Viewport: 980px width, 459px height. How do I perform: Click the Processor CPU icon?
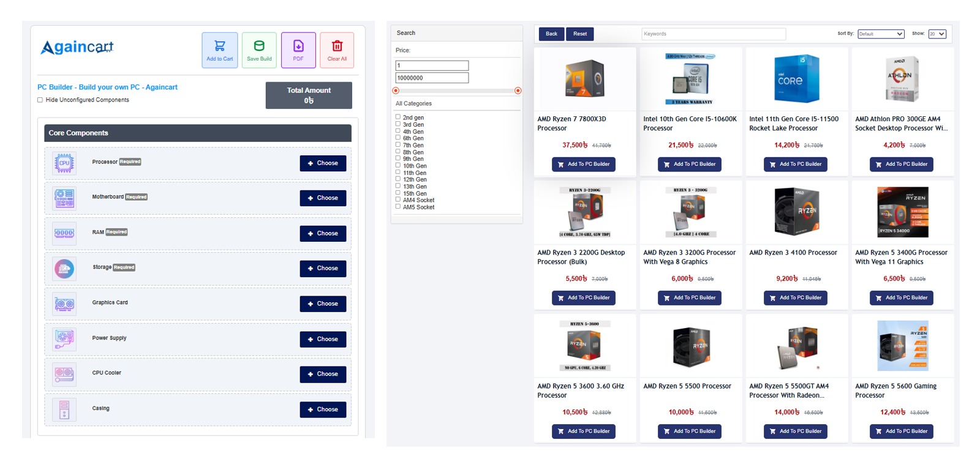[64, 163]
